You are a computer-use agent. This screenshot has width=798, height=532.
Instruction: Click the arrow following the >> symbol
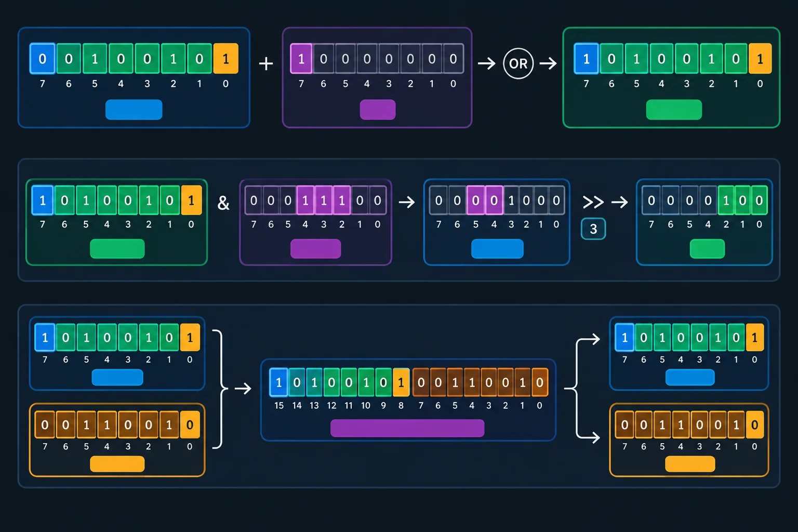click(620, 202)
